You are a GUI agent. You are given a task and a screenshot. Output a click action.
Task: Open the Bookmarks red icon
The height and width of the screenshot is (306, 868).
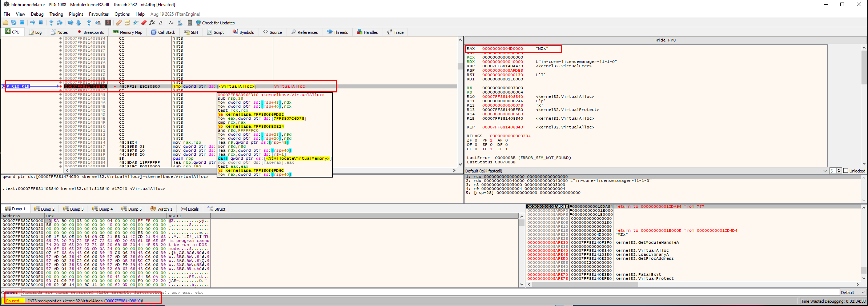pyautogui.click(x=144, y=23)
